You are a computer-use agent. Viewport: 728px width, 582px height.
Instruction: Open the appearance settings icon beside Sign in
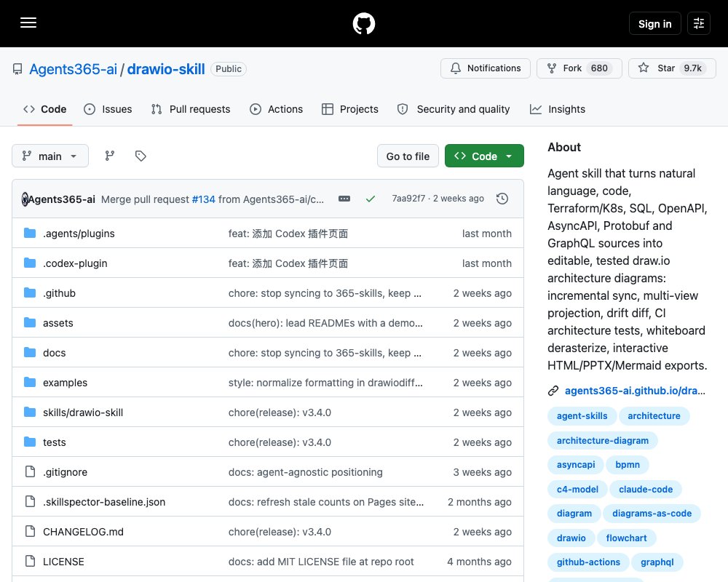click(699, 23)
